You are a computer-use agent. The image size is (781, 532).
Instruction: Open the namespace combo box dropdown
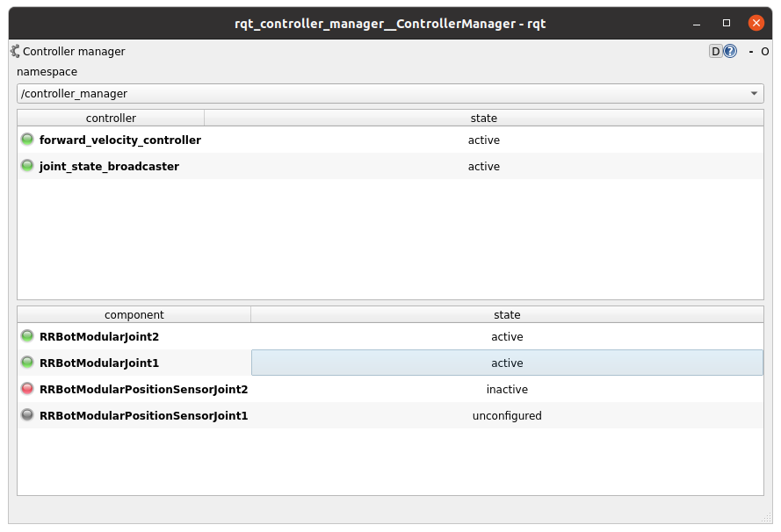(754, 93)
